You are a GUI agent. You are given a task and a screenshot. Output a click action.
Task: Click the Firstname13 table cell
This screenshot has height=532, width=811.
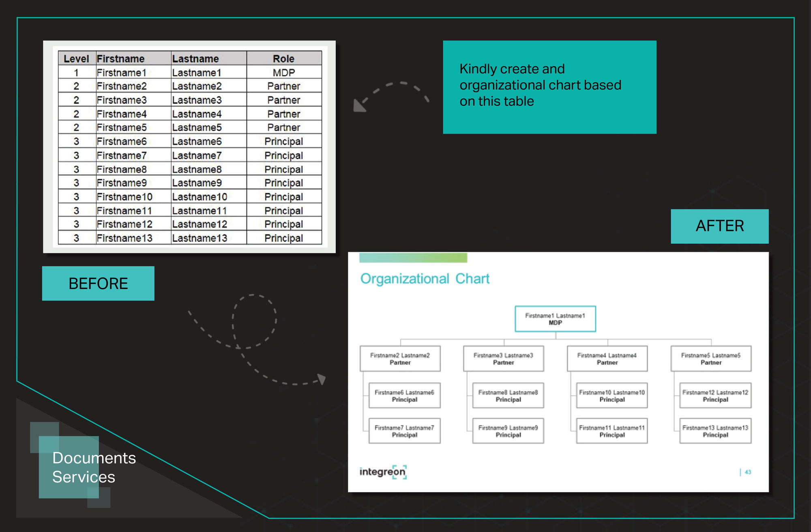[x=133, y=238]
